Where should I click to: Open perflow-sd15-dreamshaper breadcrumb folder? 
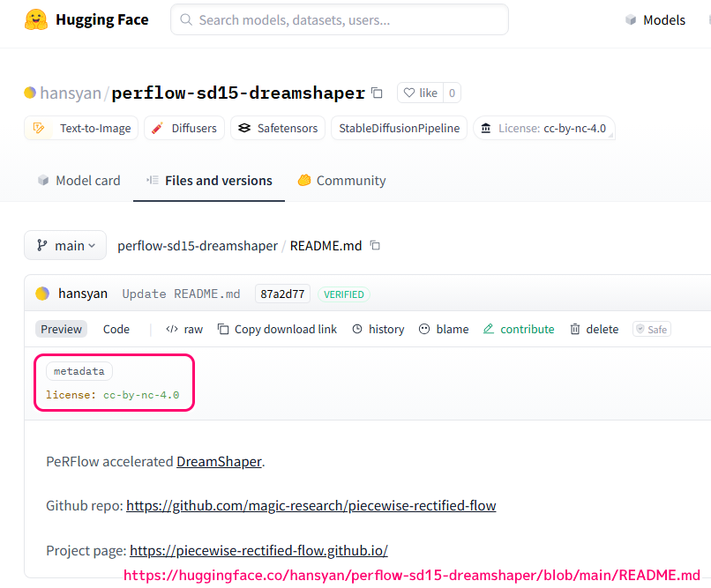pyautogui.click(x=198, y=246)
